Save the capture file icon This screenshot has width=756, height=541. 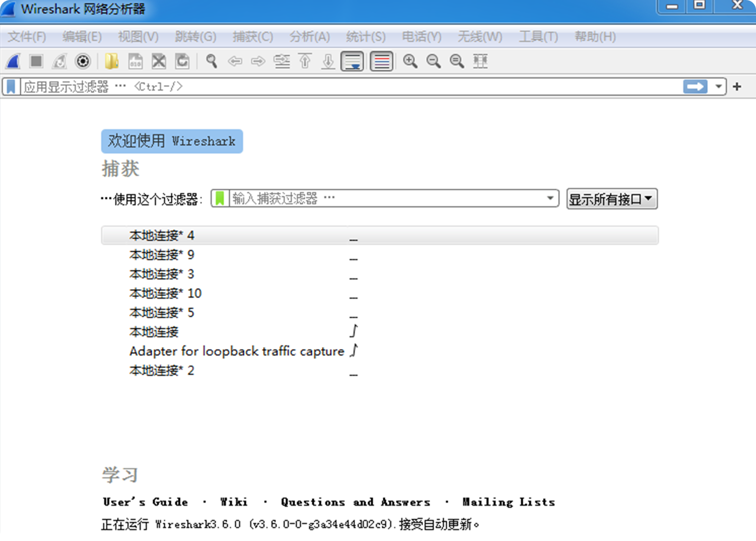[135, 61]
